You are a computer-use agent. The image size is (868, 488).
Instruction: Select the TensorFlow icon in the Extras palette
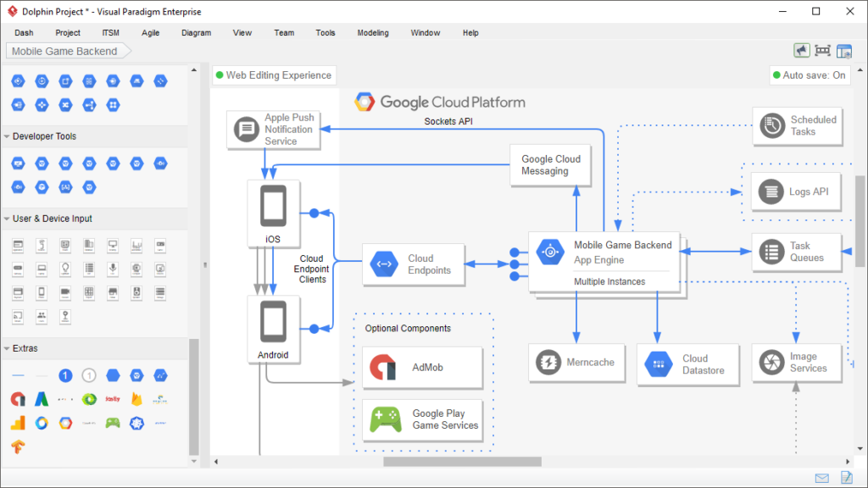[x=17, y=446]
